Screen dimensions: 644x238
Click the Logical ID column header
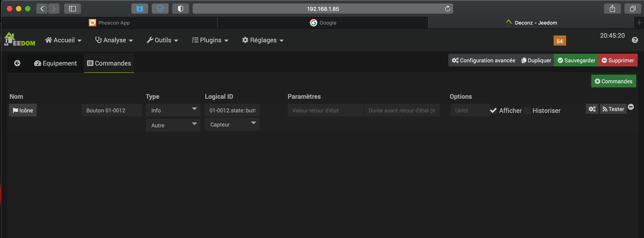[x=219, y=97]
